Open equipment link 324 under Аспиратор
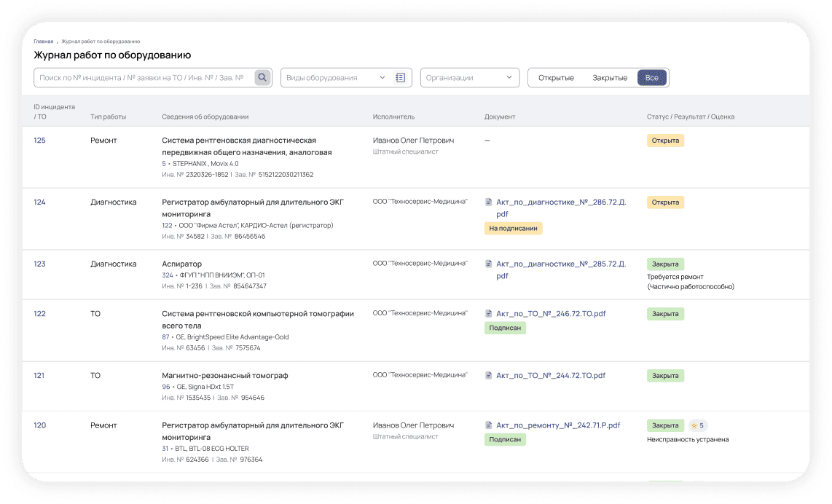Image resolution: width=832 pixels, height=504 pixels. (167, 275)
